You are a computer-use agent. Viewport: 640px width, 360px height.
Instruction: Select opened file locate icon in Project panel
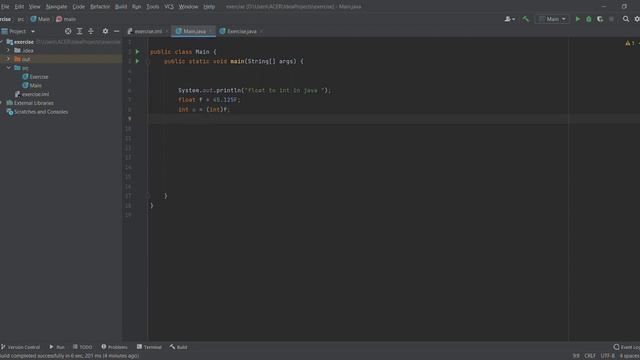68,31
